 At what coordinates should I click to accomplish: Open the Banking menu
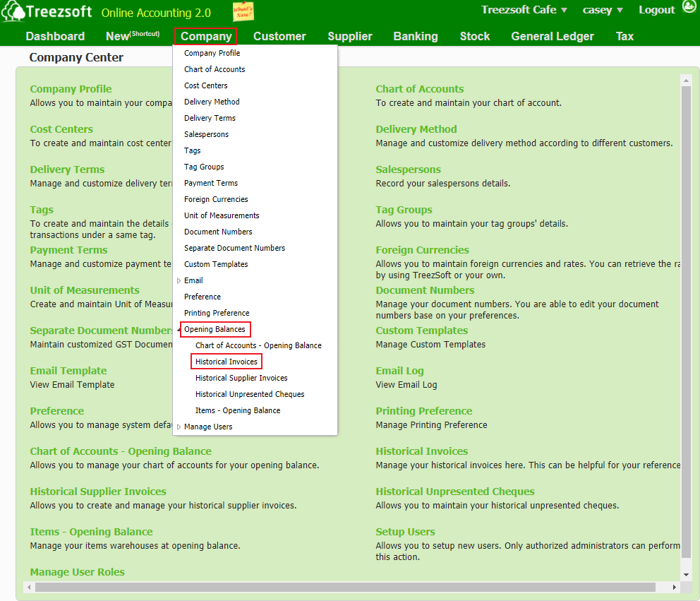pos(416,36)
